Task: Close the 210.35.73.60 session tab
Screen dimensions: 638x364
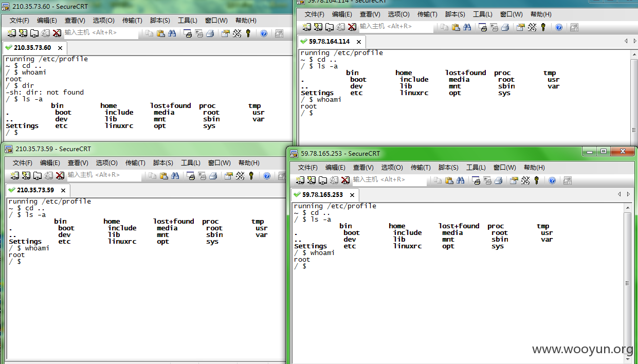Action: click(60, 48)
